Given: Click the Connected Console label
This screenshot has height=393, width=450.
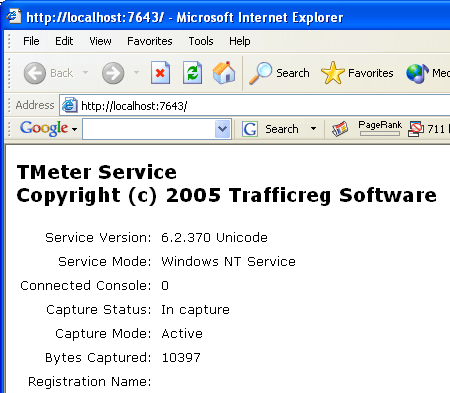Looking at the screenshot, I should pos(86,286).
